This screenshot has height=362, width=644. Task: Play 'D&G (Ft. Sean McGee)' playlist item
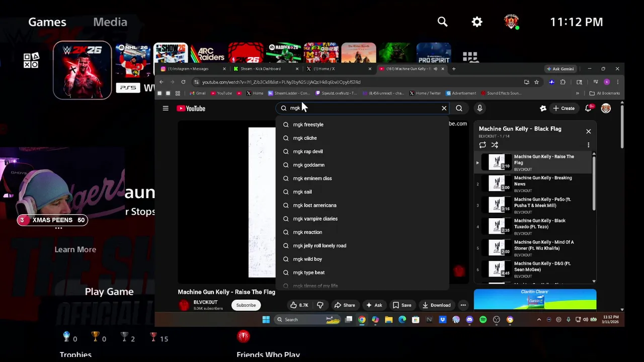(533, 269)
